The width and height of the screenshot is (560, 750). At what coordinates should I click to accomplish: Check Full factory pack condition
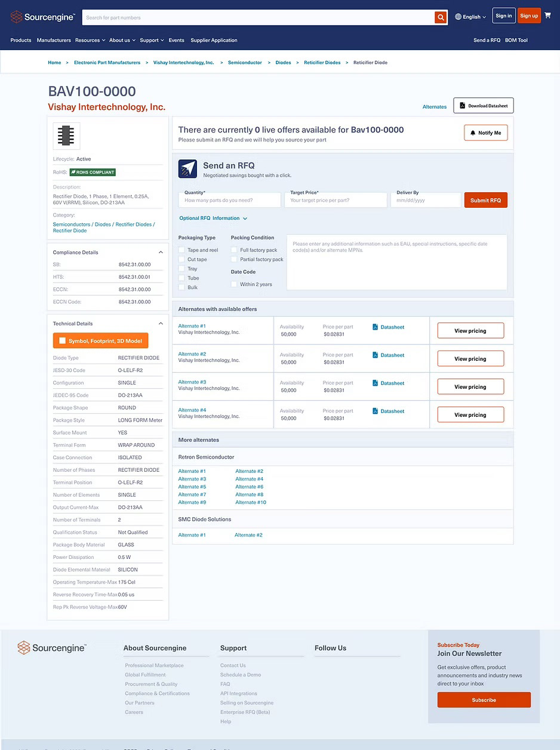[234, 250]
